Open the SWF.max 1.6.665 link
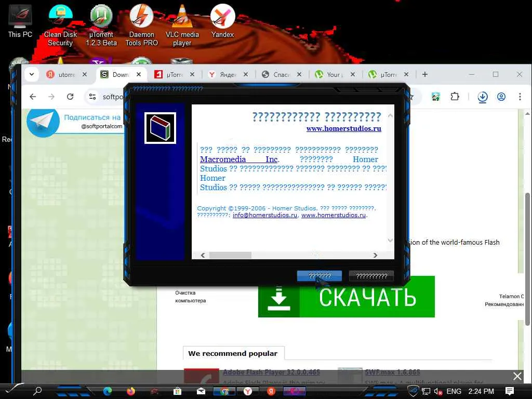The image size is (532, 399). click(393, 372)
